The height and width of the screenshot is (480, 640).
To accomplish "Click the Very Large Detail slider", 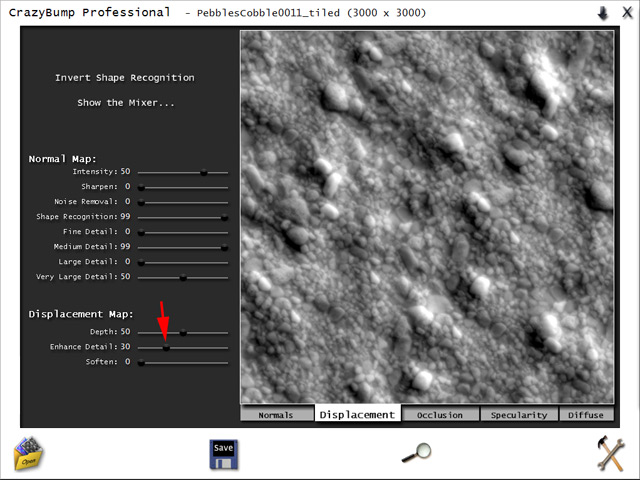I will click(182, 277).
